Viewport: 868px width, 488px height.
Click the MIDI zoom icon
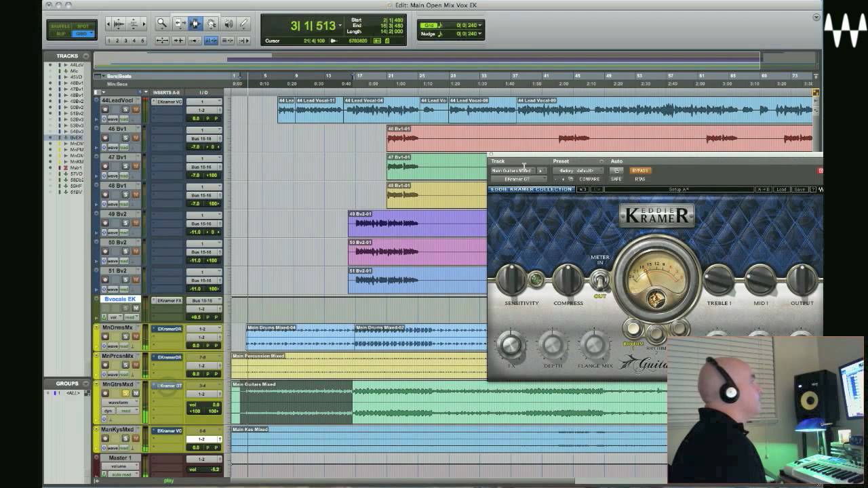[x=133, y=24]
